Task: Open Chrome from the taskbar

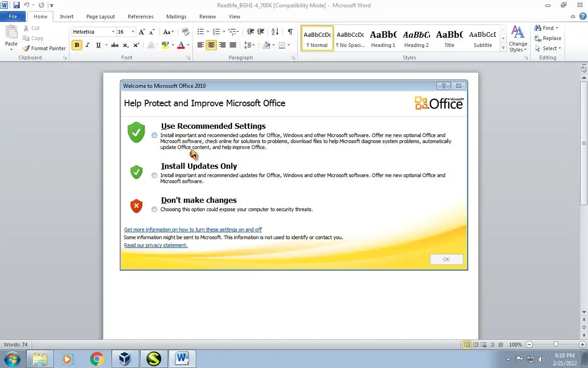Action: pyautogui.click(x=96, y=359)
